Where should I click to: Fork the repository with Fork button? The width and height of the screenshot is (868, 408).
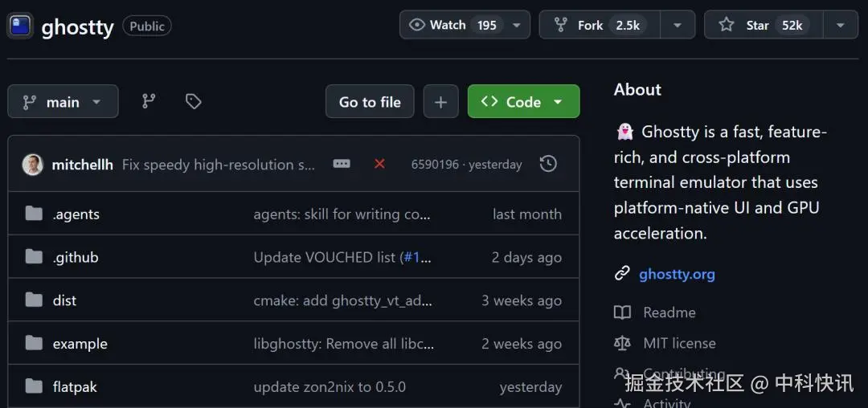click(600, 25)
